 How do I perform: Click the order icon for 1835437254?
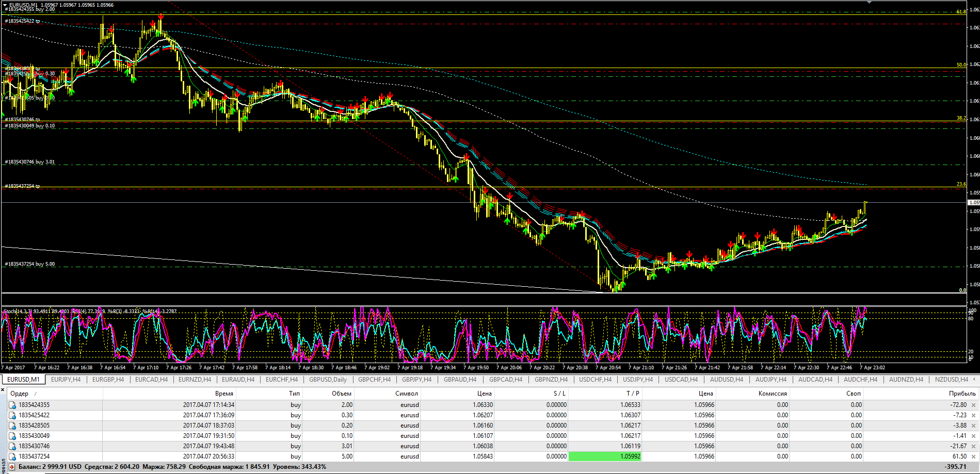point(12,456)
